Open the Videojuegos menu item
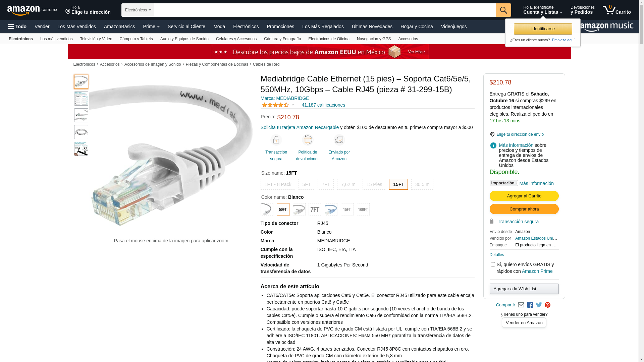 (x=453, y=26)
